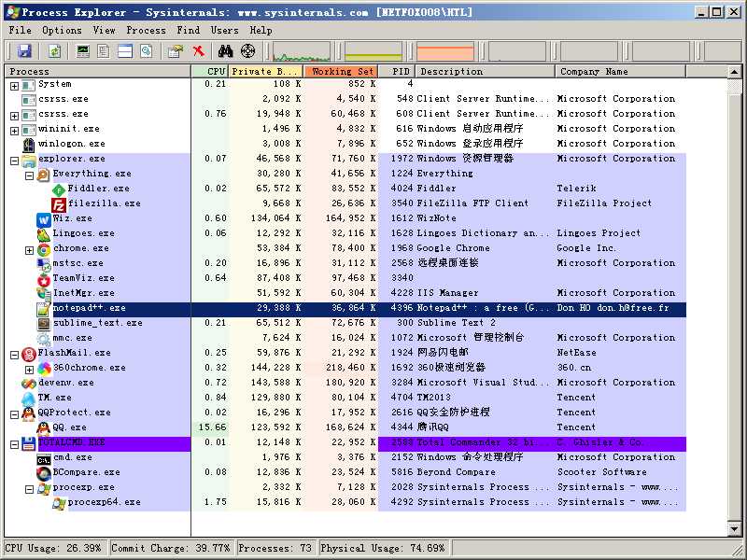747x560 pixels.
Task: Select the procexp64.exe process row
Action: (x=345, y=503)
